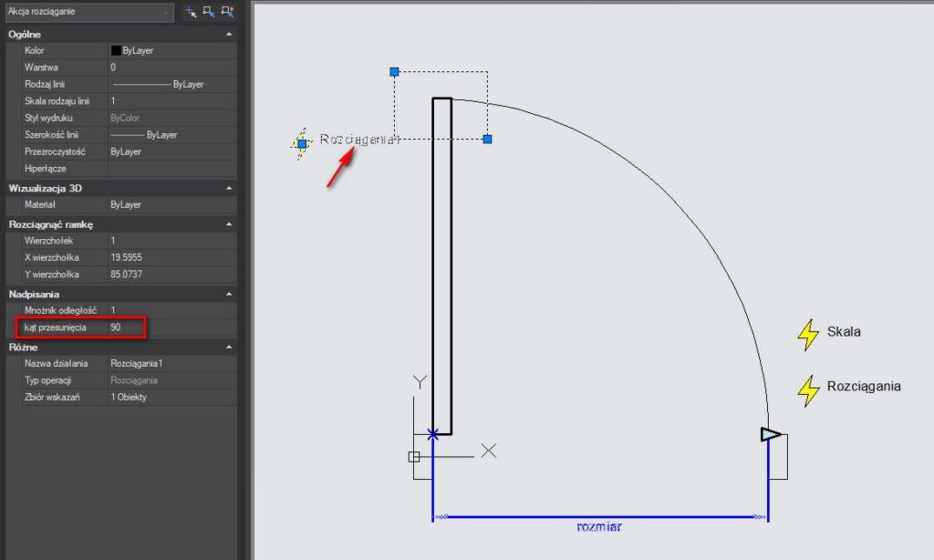Collapse the Rozciągnąć ramkę section
934x560 pixels.
click(x=228, y=223)
